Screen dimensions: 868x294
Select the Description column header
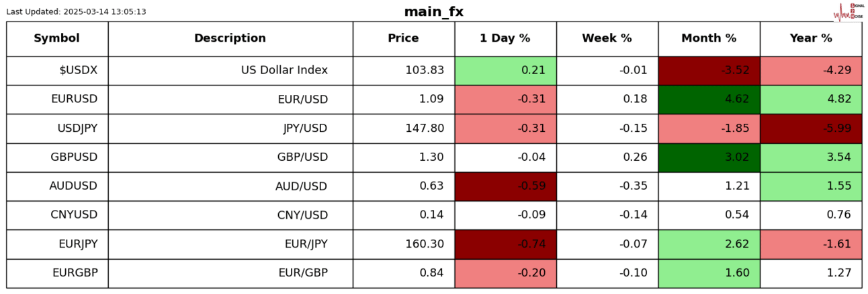(x=230, y=38)
